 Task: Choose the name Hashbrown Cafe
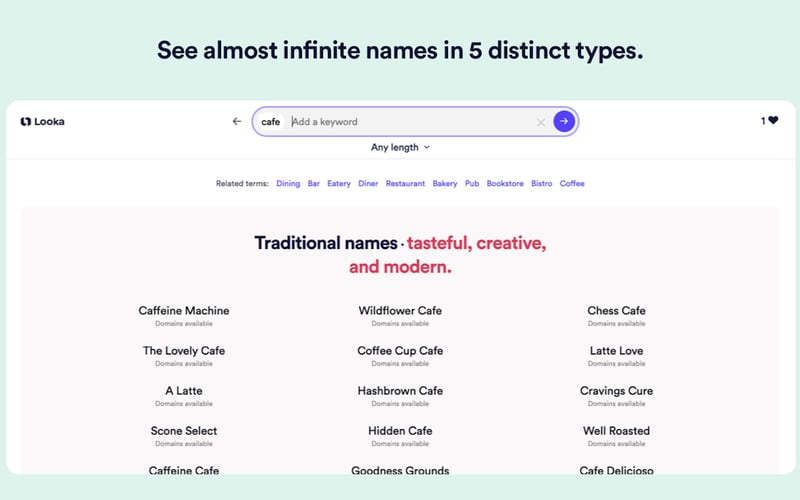pos(400,391)
